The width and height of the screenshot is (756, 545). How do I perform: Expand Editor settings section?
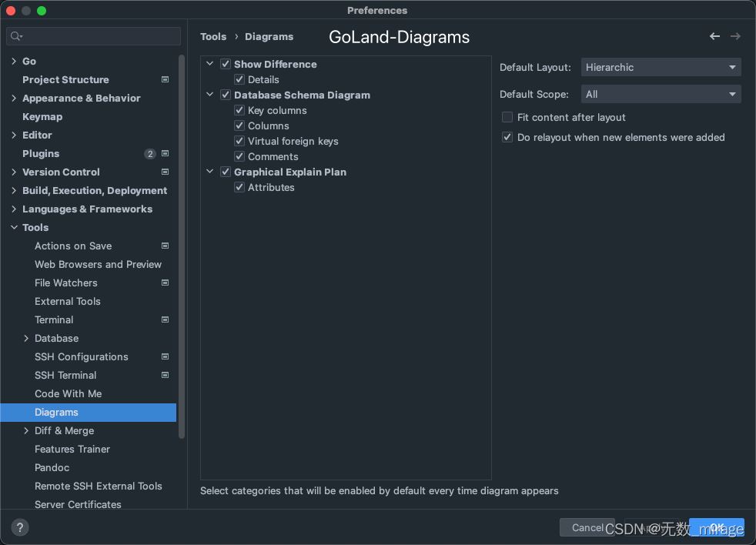[x=14, y=135]
